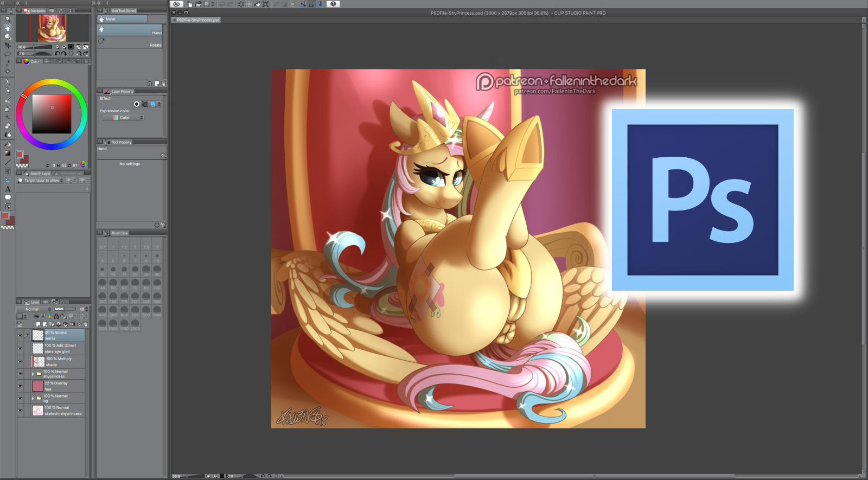Select the Text tool
The image size is (868, 480).
8,189
